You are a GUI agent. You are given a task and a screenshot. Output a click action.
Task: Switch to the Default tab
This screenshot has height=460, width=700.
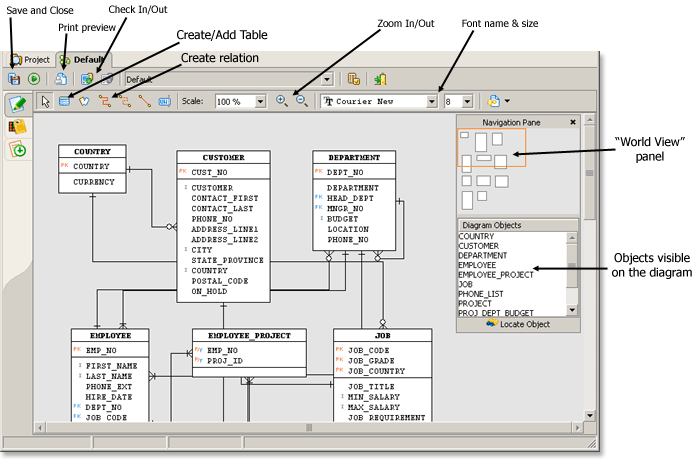click(83, 59)
